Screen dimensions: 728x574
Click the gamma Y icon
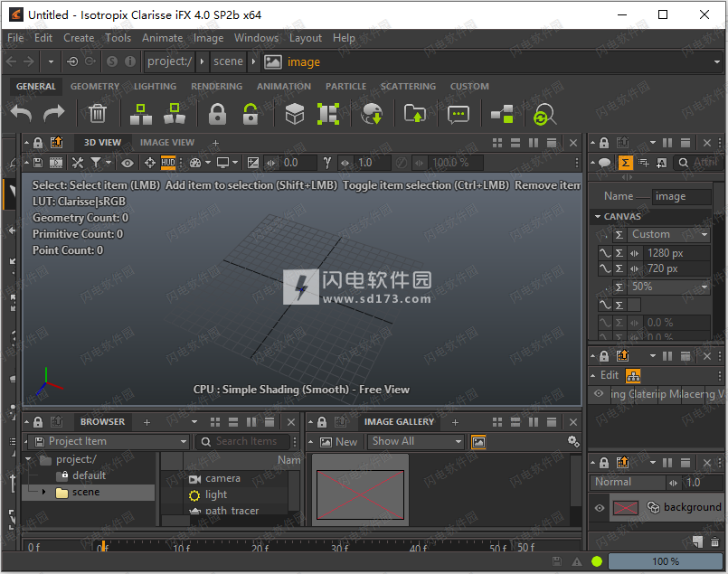(x=327, y=163)
